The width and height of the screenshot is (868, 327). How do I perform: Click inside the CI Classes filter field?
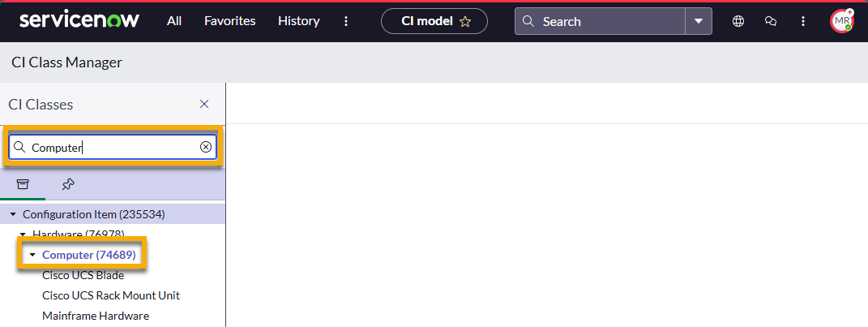click(x=113, y=147)
